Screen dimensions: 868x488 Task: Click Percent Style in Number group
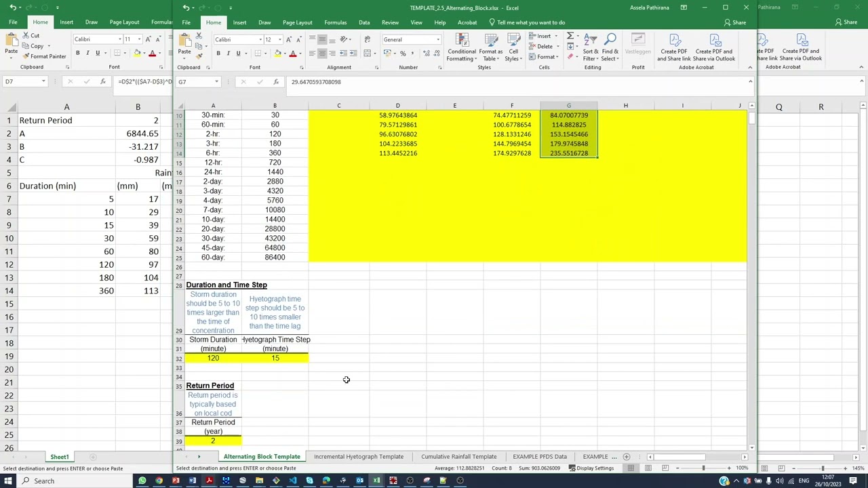point(403,54)
